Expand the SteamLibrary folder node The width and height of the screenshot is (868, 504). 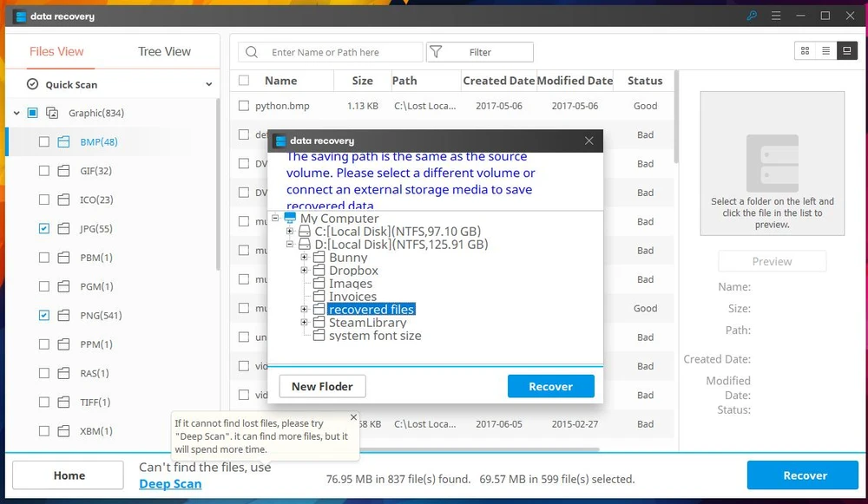coord(305,323)
